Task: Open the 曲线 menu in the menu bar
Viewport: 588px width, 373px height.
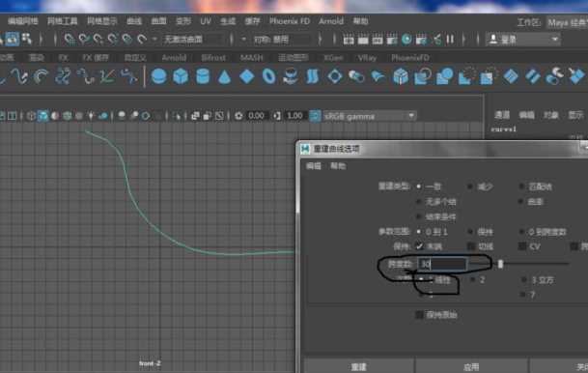Action: [134, 21]
